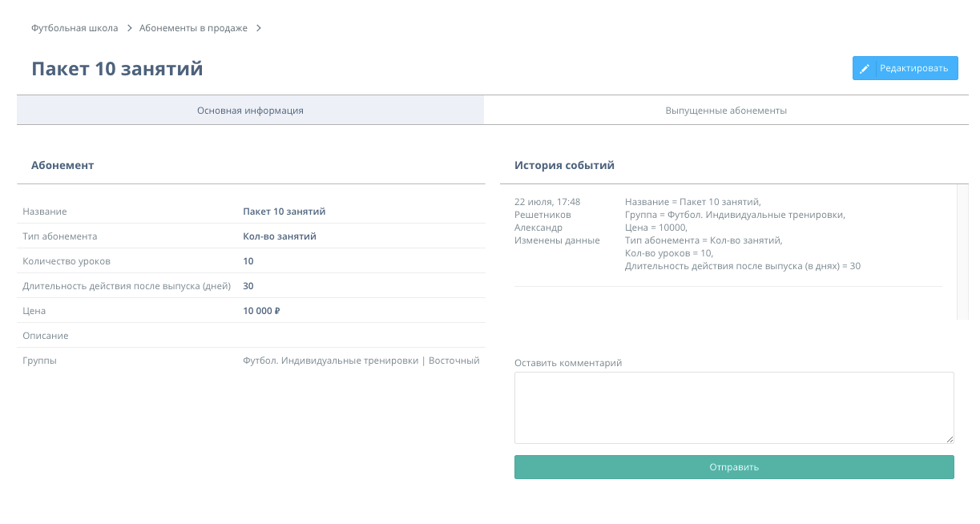Image resolution: width=980 pixels, height=524 pixels.
Task: Click the 22 июля, 17:48 history timestamp
Action: coord(547,202)
